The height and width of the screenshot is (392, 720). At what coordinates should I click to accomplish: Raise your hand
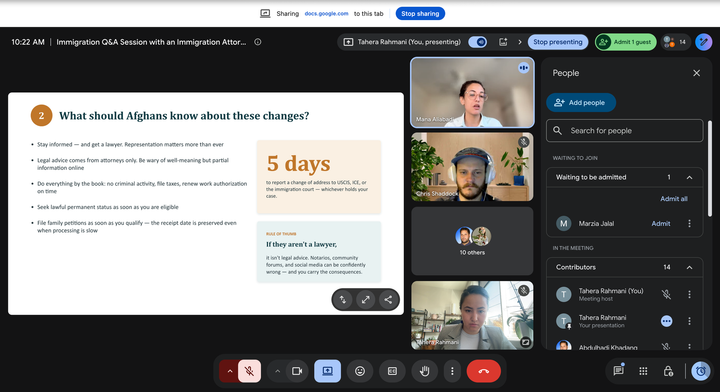click(424, 371)
